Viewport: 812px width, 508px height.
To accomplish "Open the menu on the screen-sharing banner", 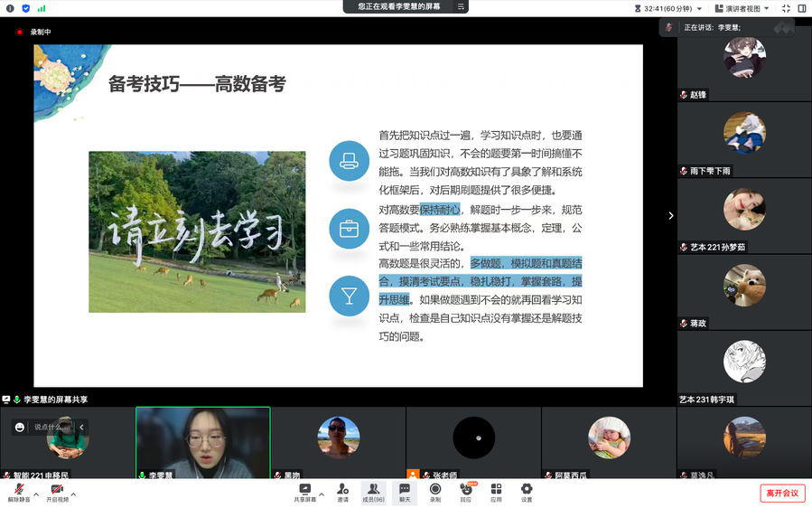I will (x=462, y=7).
